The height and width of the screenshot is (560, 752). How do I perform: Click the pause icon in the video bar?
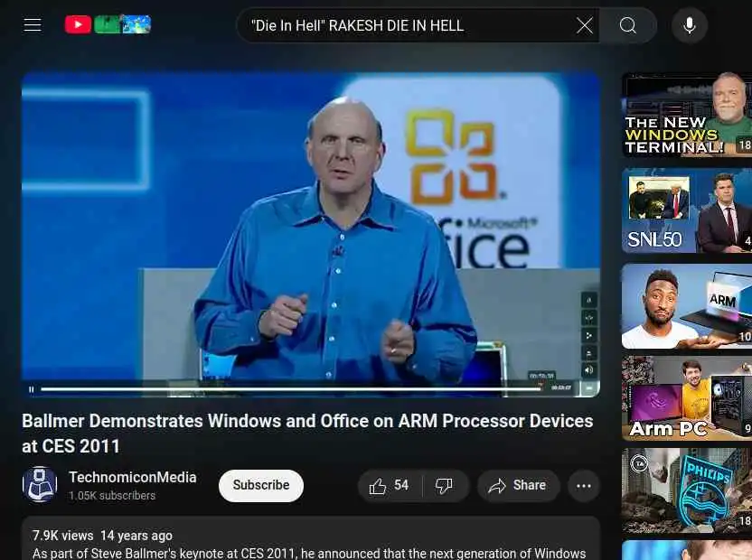point(31,389)
